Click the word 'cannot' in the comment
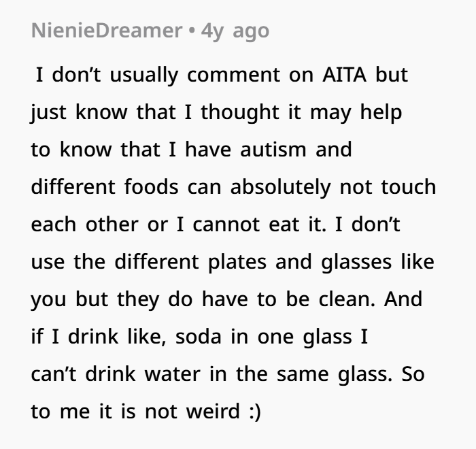This screenshot has width=476, height=449. 226,224
